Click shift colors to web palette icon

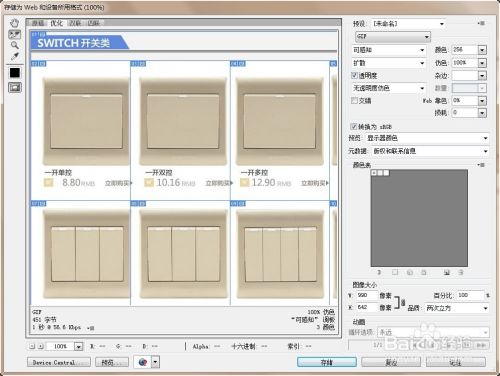[x=410, y=272]
